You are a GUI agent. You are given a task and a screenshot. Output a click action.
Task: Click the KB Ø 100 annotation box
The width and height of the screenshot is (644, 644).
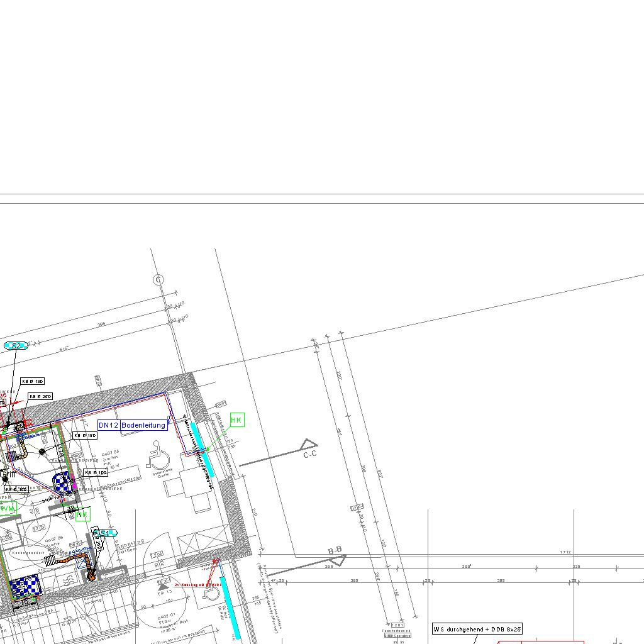[95, 472]
